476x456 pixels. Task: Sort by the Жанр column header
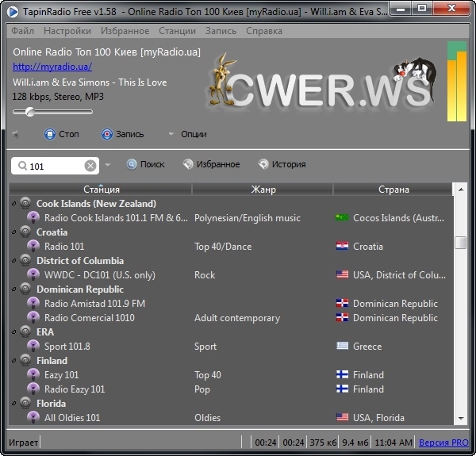(263, 190)
